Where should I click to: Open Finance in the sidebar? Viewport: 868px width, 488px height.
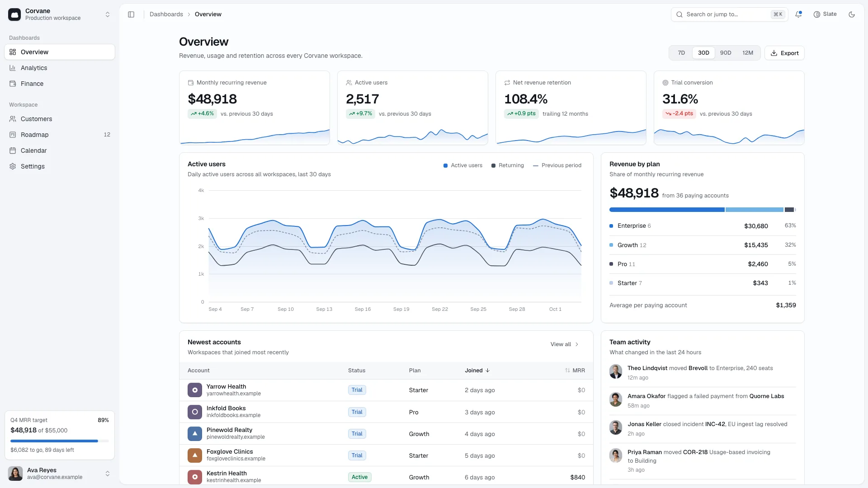(60, 84)
